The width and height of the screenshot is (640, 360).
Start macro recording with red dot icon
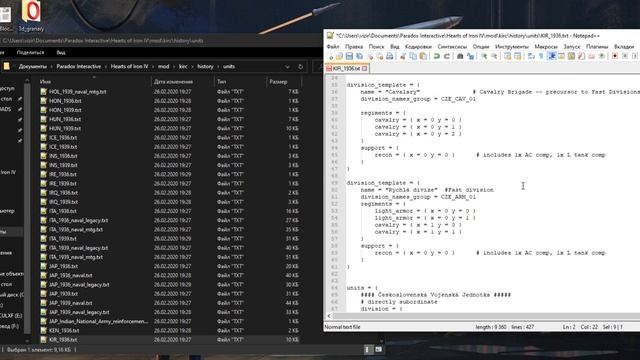point(615,56)
